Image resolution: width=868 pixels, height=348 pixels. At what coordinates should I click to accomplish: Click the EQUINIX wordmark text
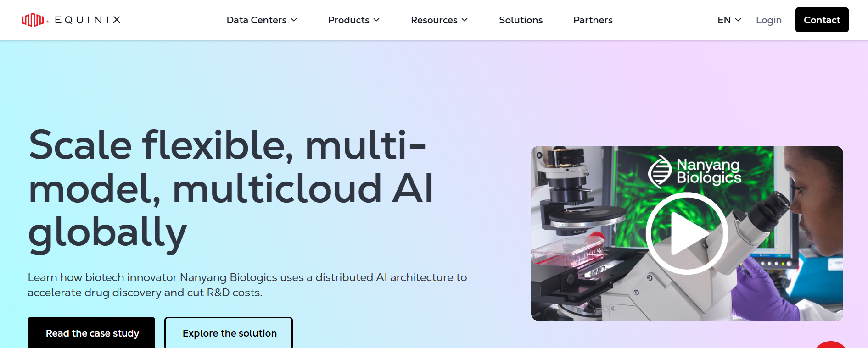88,20
